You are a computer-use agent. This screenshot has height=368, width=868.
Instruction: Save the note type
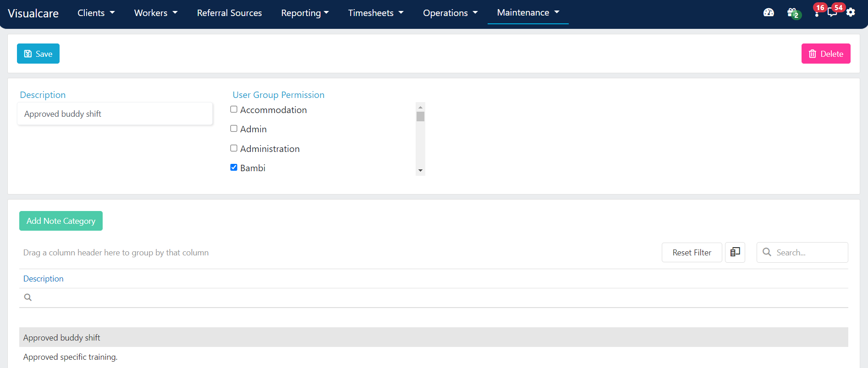click(x=38, y=54)
